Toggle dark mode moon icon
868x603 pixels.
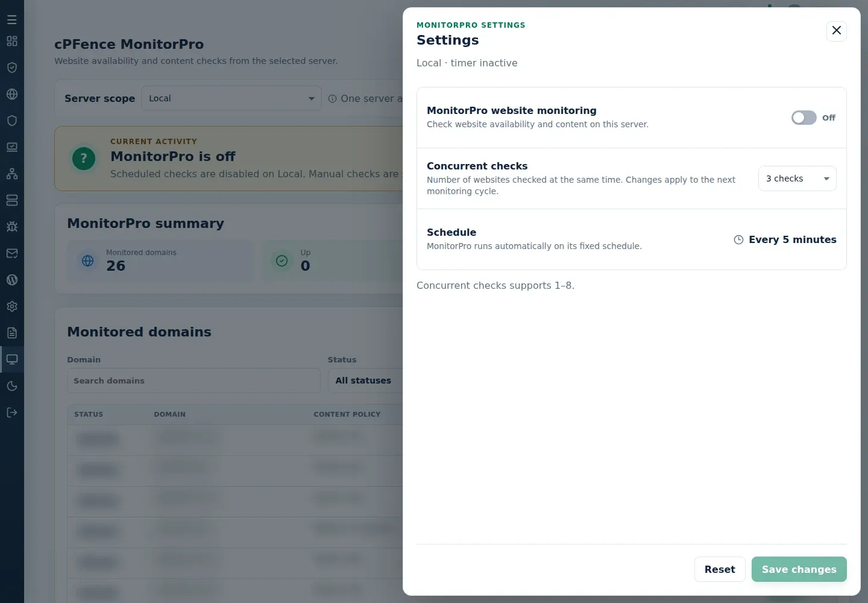tap(12, 386)
